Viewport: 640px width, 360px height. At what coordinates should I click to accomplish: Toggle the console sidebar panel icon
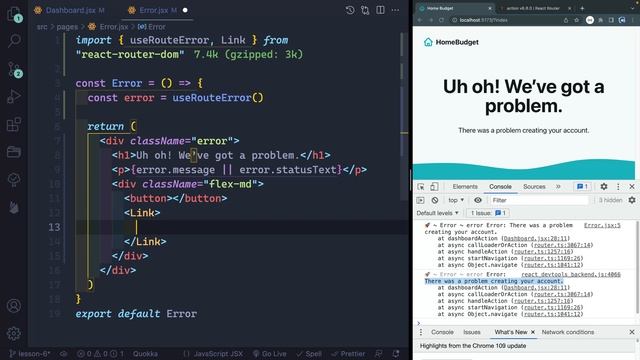pyautogui.click(x=420, y=200)
